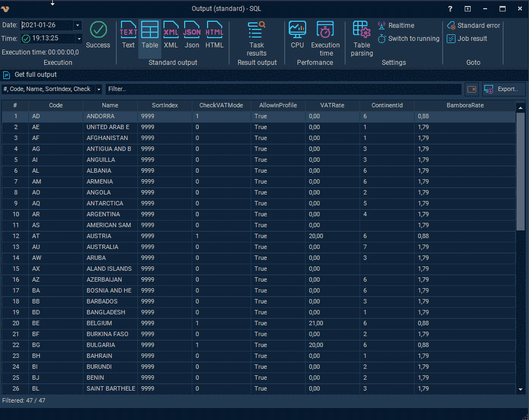Click the Export button
This screenshot has width=529, height=420.
(503, 89)
